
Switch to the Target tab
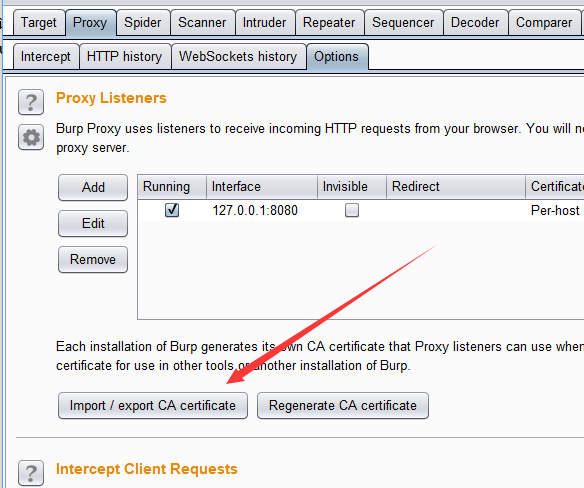click(39, 23)
